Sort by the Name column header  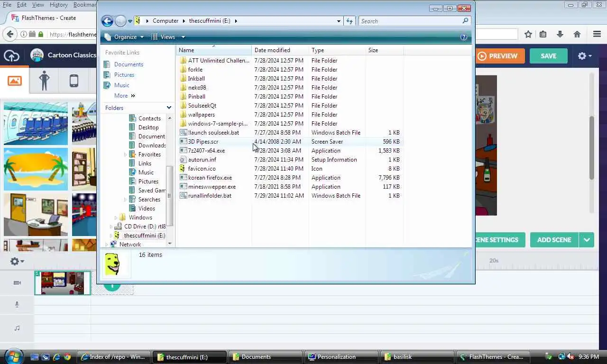(214, 50)
